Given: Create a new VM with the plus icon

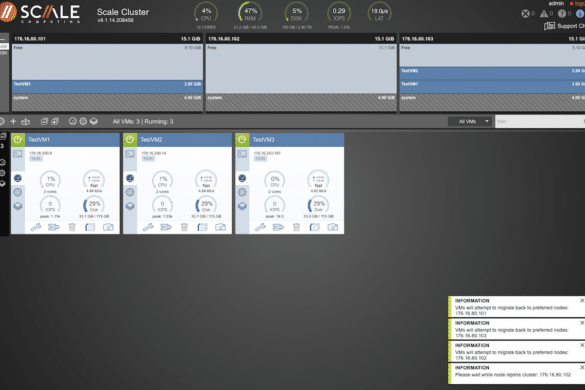Looking at the screenshot, I should click(x=13, y=121).
